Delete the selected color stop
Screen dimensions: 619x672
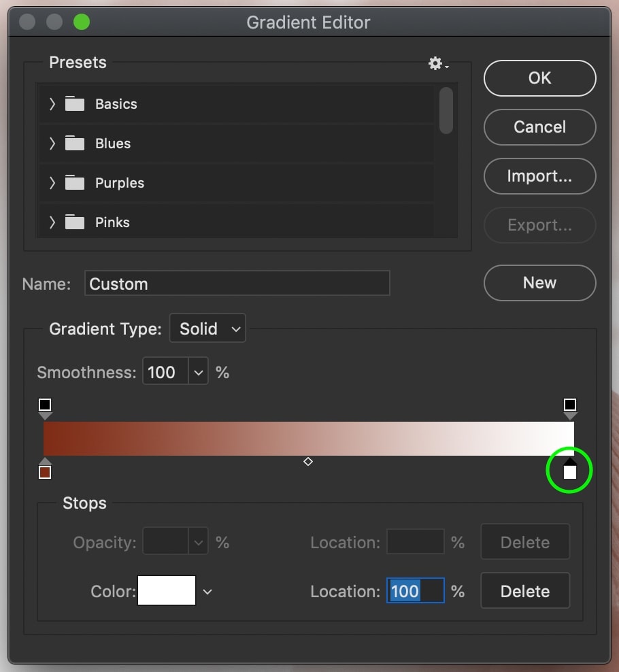[525, 590]
